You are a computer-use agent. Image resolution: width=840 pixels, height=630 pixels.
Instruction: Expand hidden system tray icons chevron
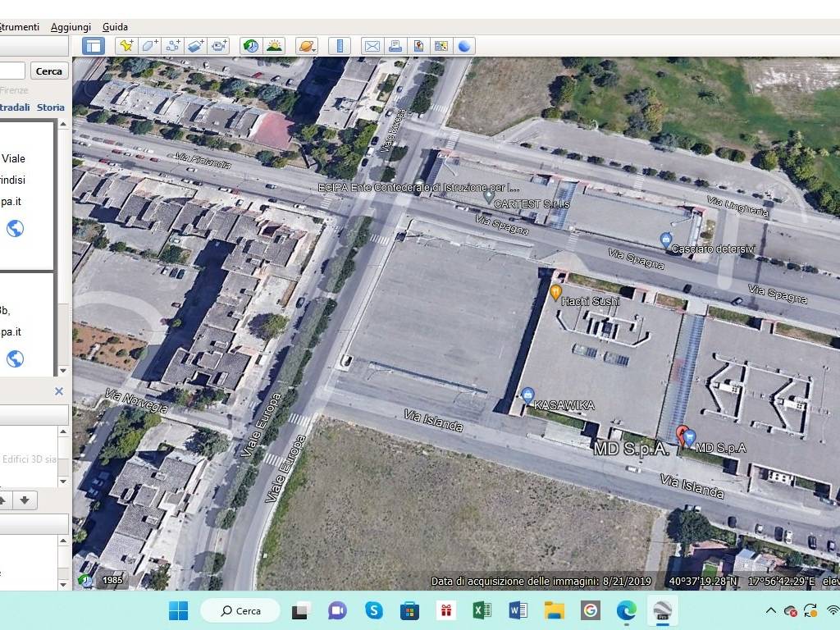[770, 610]
